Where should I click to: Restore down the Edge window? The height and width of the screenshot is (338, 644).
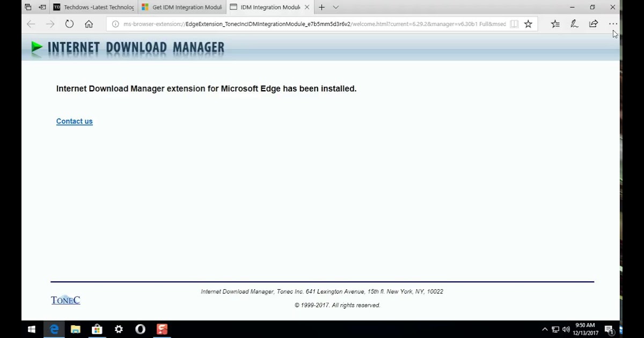(x=592, y=8)
